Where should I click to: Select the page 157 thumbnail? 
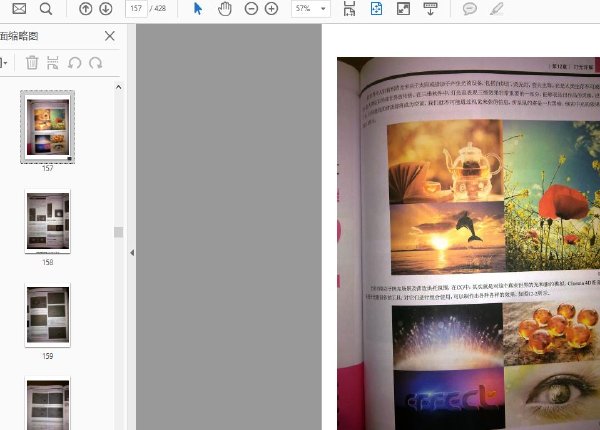click(47, 127)
